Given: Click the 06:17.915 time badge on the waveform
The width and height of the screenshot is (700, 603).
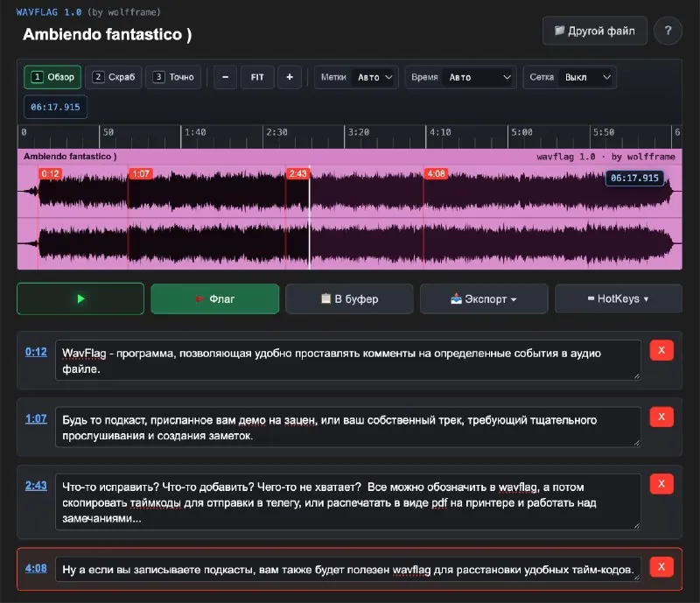Looking at the screenshot, I should click(634, 178).
